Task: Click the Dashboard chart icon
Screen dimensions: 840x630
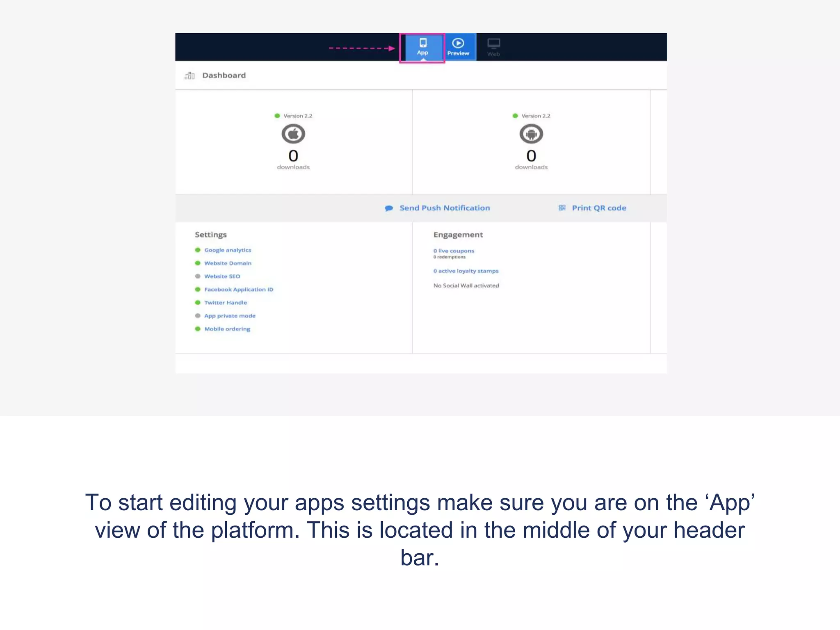Action: coord(189,75)
